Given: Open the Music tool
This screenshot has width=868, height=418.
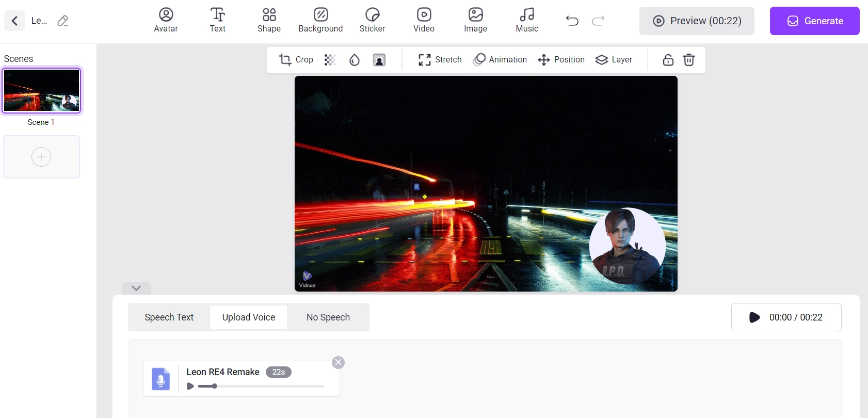Looking at the screenshot, I should click(x=527, y=21).
